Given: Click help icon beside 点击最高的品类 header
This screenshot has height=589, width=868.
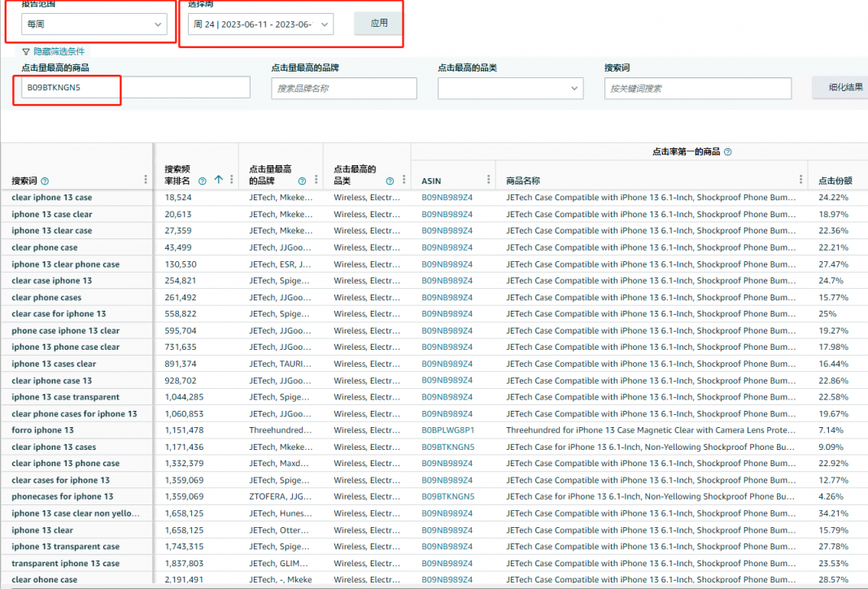Looking at the screenshot, I should click(390, 181).
